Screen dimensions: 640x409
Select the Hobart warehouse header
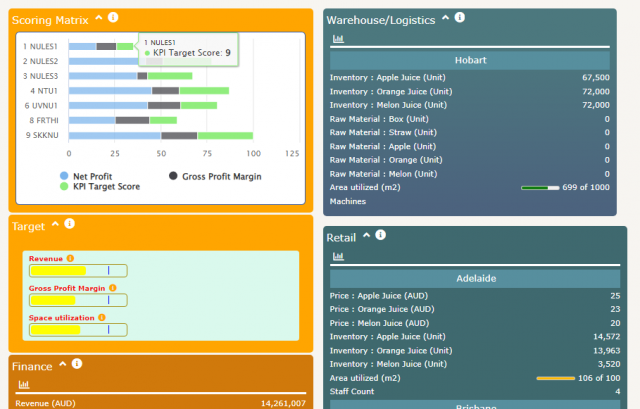pos(470,60)
